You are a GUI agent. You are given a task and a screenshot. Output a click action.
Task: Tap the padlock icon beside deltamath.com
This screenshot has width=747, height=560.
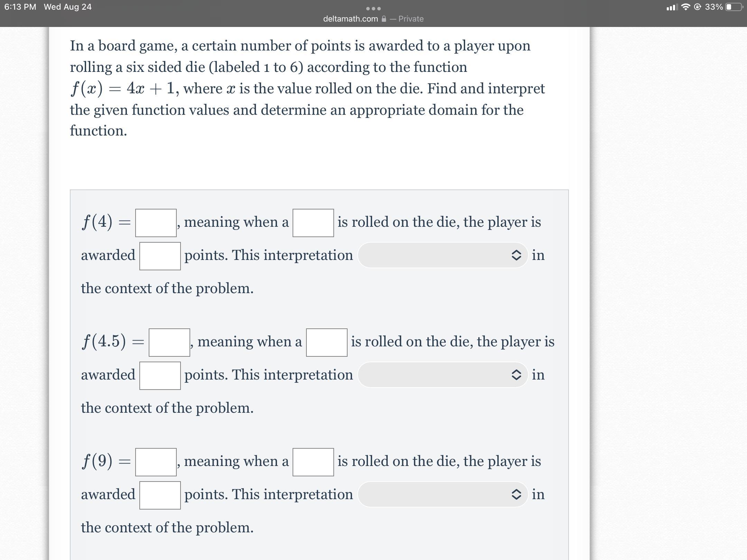384,19
